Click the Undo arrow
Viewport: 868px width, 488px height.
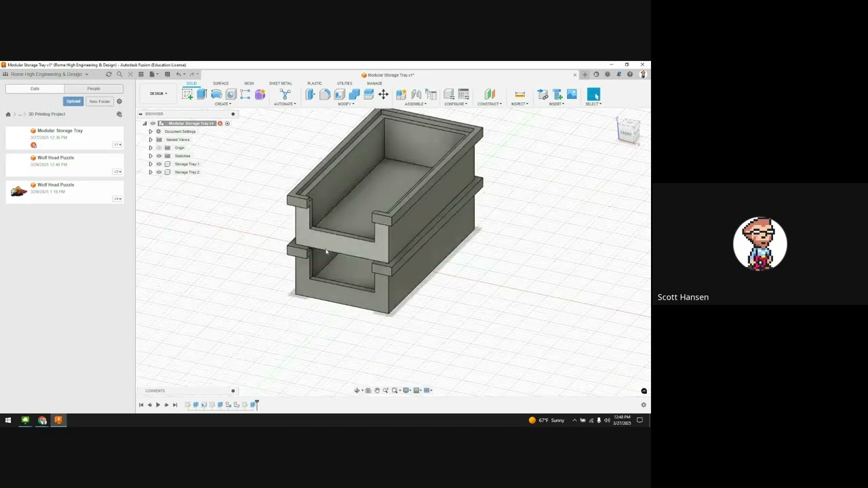pos(178,75)
